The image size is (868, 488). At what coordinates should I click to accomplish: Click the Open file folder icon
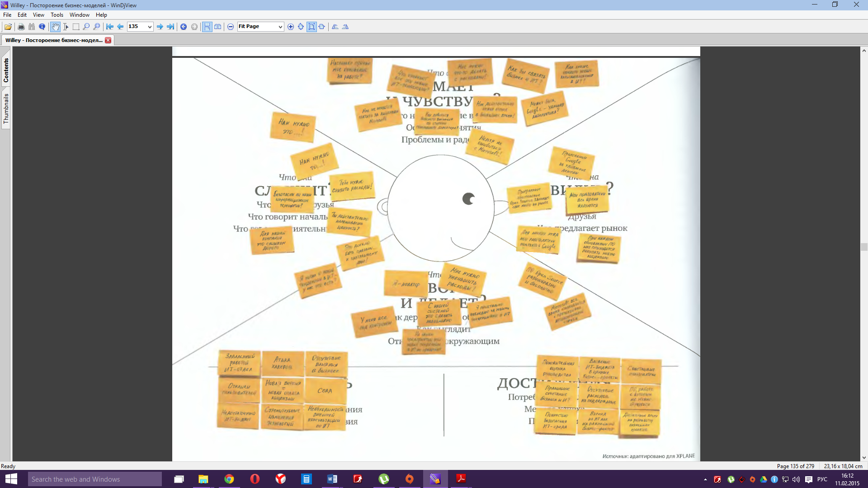[x=8, y=27]
